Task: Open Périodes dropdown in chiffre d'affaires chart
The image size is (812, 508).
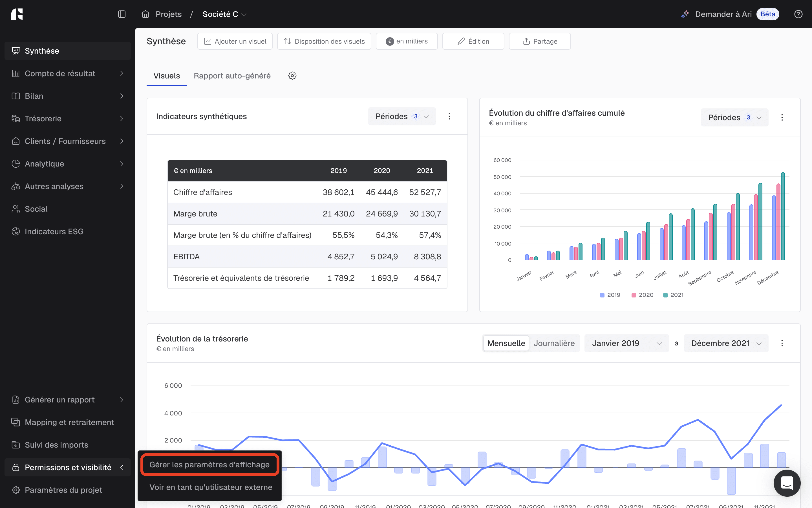Action: click(x=734, y=117)
